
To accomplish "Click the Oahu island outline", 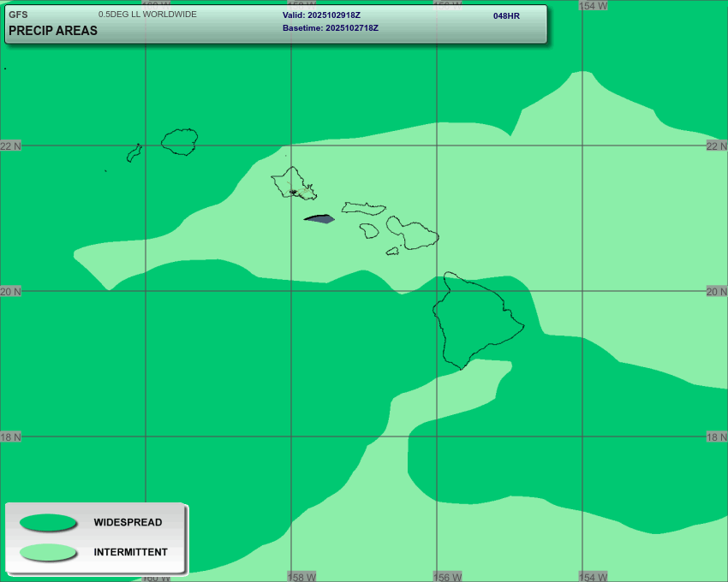I will click(x=293, y=182).
